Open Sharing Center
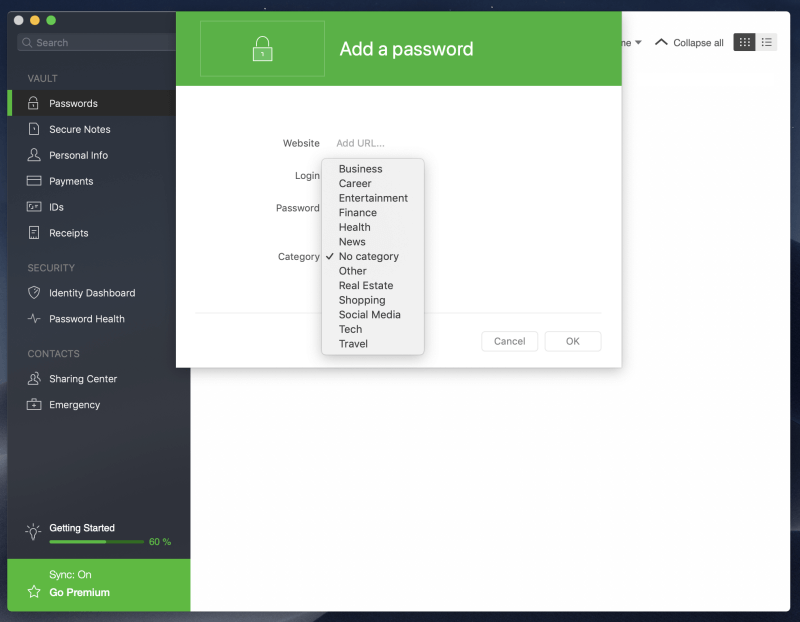 point(83,379)
